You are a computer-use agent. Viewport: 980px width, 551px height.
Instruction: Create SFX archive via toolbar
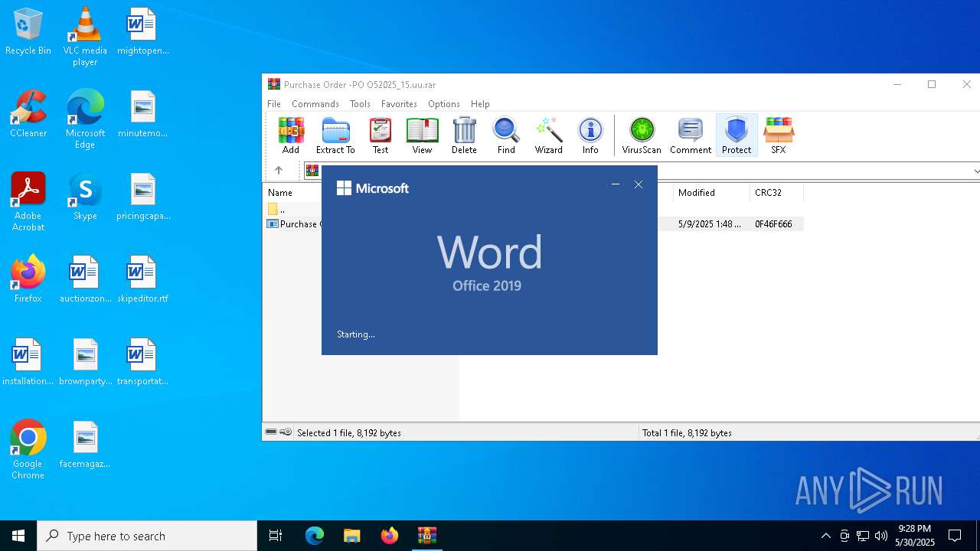[779, 135]
